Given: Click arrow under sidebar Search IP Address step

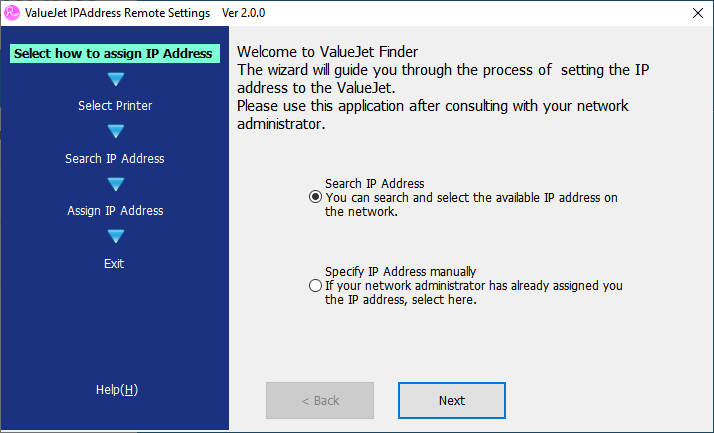Looking at the screenshot, I should tap(115, 184).
